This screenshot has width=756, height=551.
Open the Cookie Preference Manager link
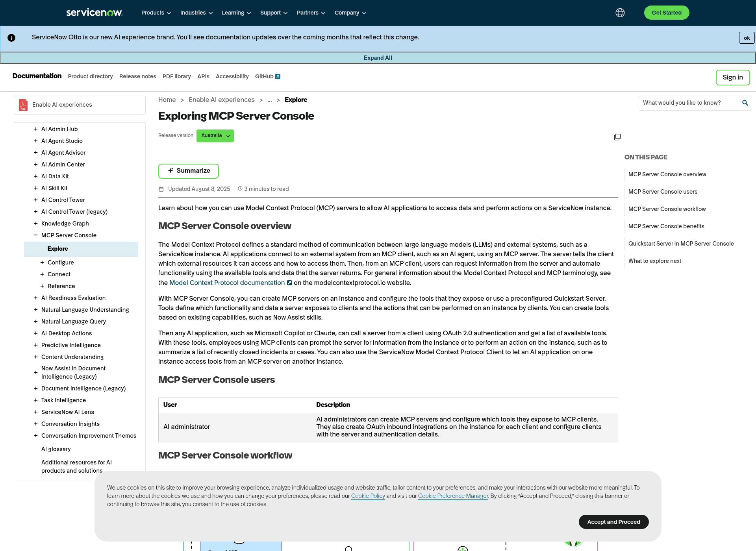click(453, 496)
